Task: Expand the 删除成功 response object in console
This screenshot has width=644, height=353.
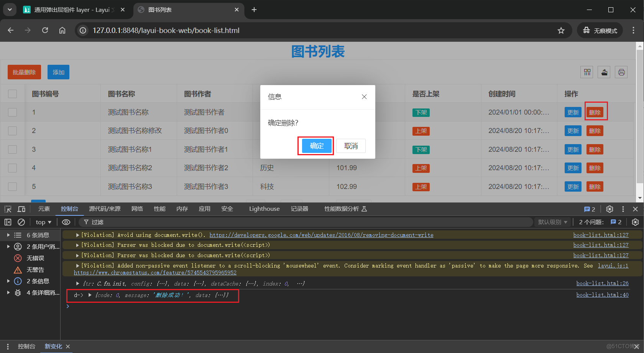Action: 90,295
